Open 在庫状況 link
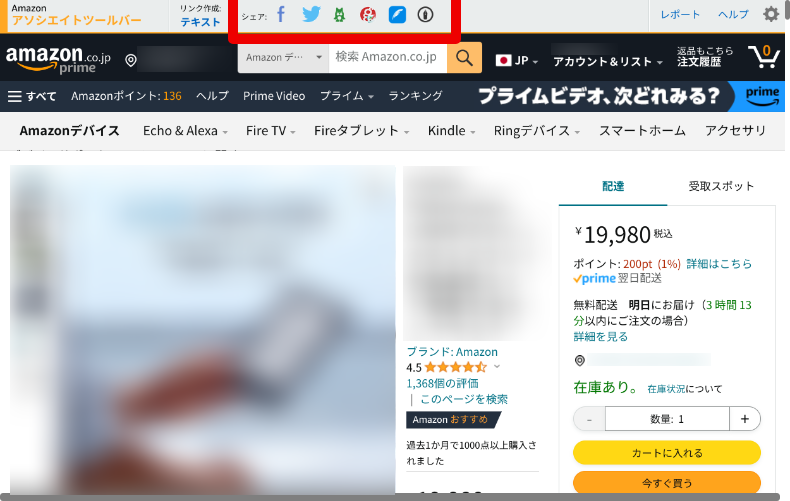Screen dimensions: 790x501 tap(666, 389)
